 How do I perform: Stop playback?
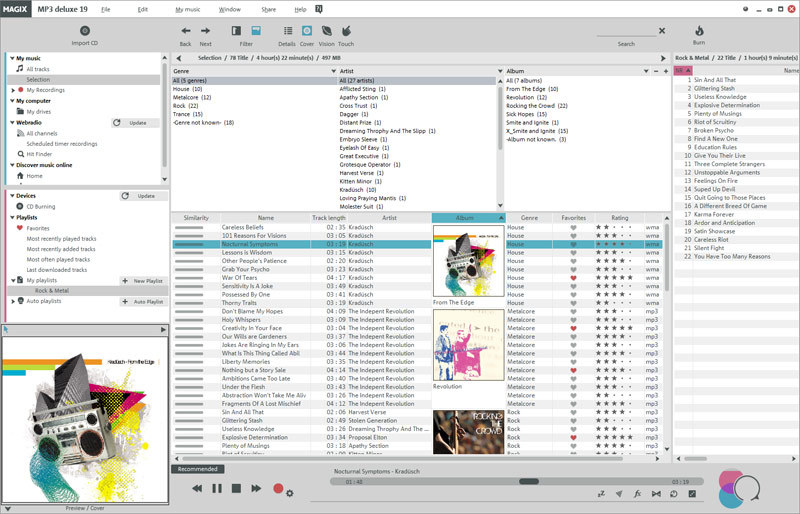[236, 488]
